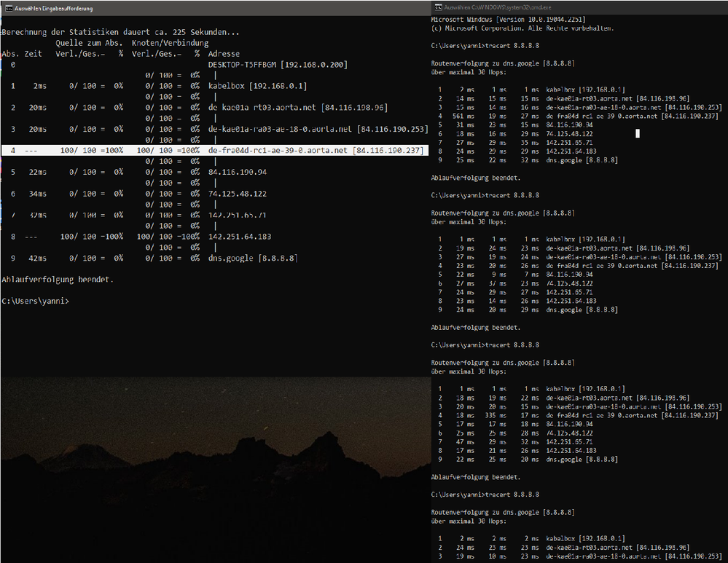Click the '37 ms' value in the right window

click(x=498, y=283)
